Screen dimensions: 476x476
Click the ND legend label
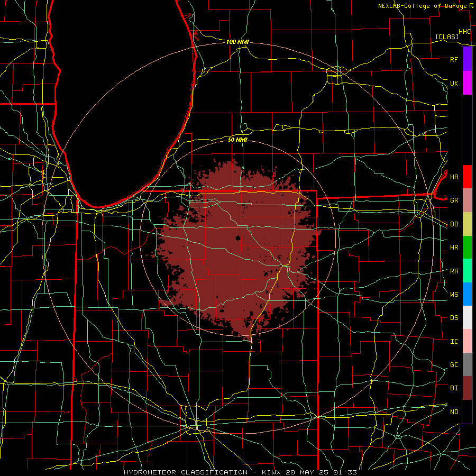coord(454,412)
